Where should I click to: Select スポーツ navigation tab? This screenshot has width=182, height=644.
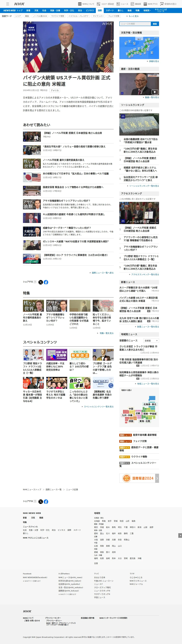(110, 10)
